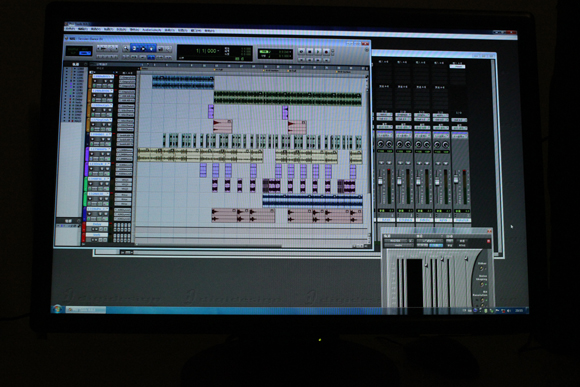580x387 pixels.
Task: Click the return-to-zero transport button
Action: point(301,60)
